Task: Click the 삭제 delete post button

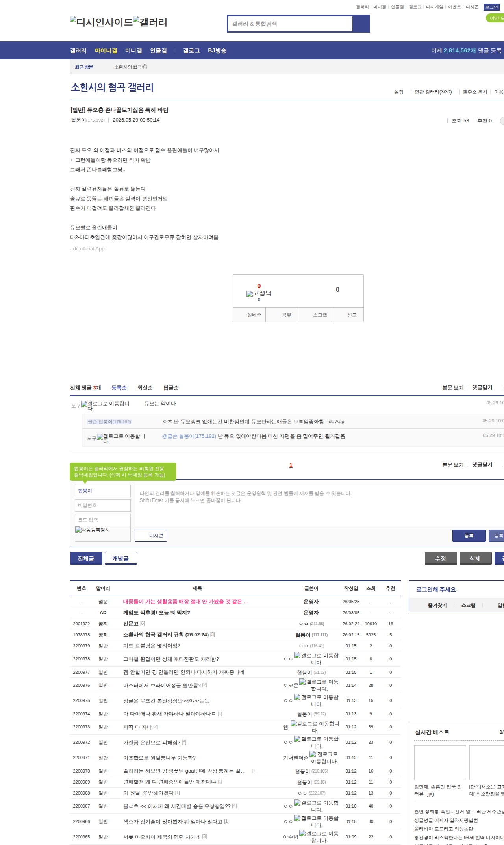Action: pyautogui.click(x=476, y=558)
